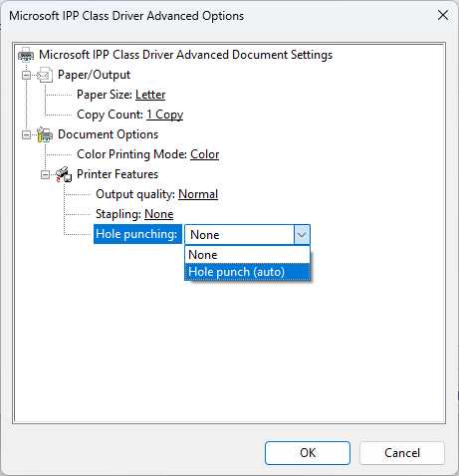
Task: Select the Output quality label
Action: coord(135,194)
